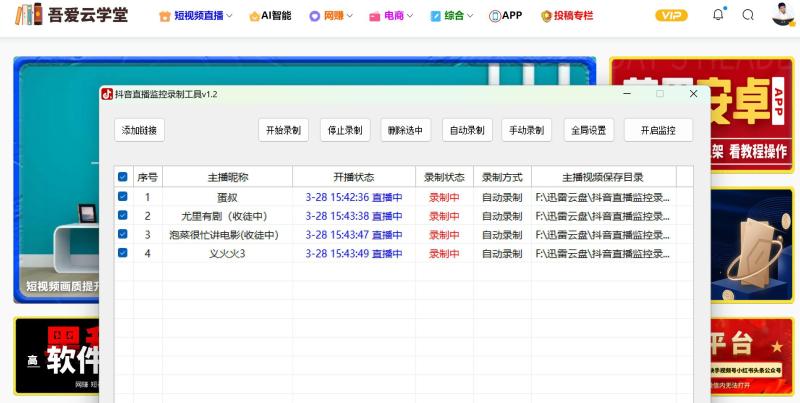Uncheck the checkbox for row 蛋叔
Screen dimensions: 800x403
tap(122, 196)
